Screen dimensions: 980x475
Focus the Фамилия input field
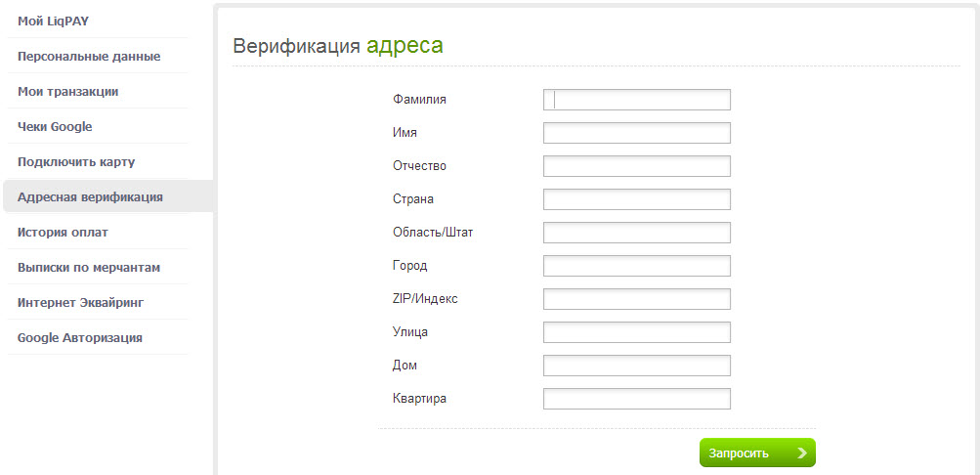point(637,100)
